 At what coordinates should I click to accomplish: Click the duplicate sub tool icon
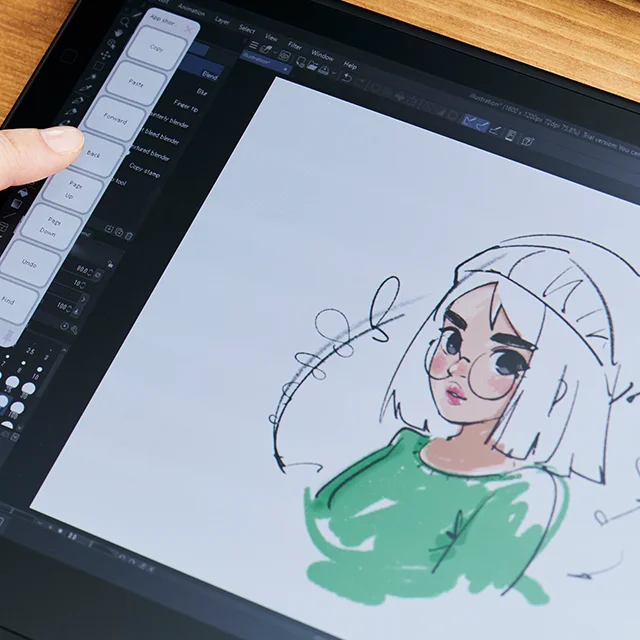119,232
